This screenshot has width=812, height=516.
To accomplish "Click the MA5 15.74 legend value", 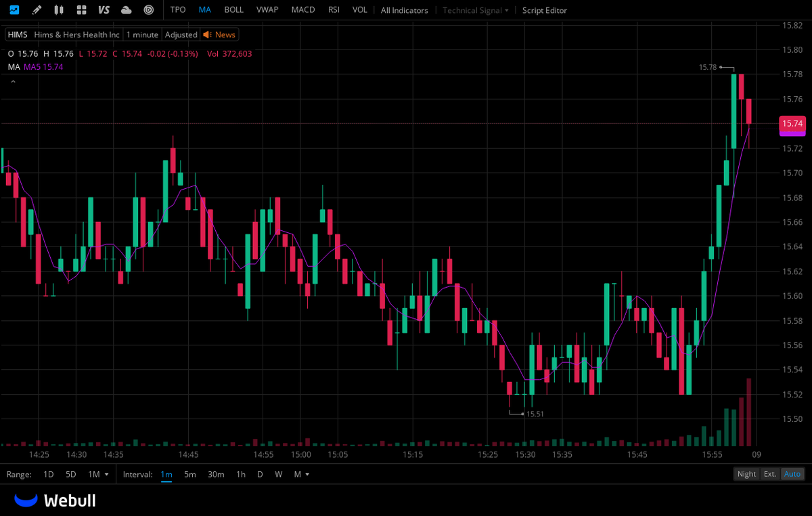I will pyautogui.click(x=44, y=66).
